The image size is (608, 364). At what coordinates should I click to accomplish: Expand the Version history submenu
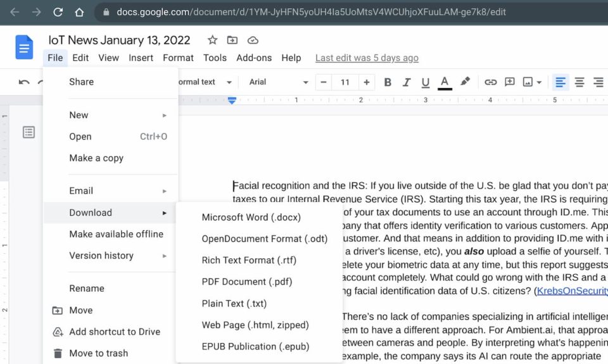point(110,256)
